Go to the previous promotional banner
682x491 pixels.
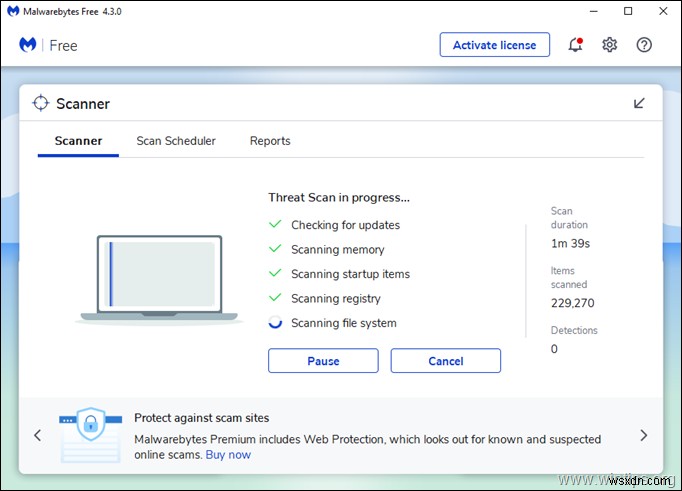(x=38, y=435)
